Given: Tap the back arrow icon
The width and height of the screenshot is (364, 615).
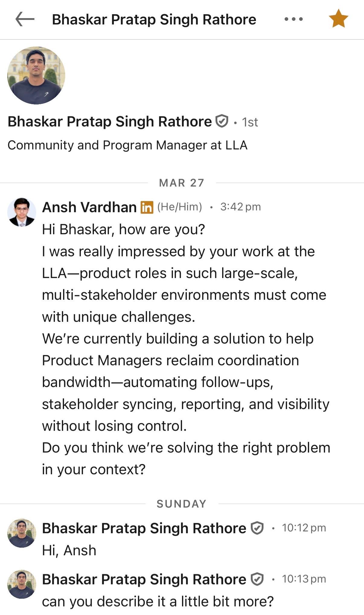Looking at the screenshot, I should tap(25, 19).
